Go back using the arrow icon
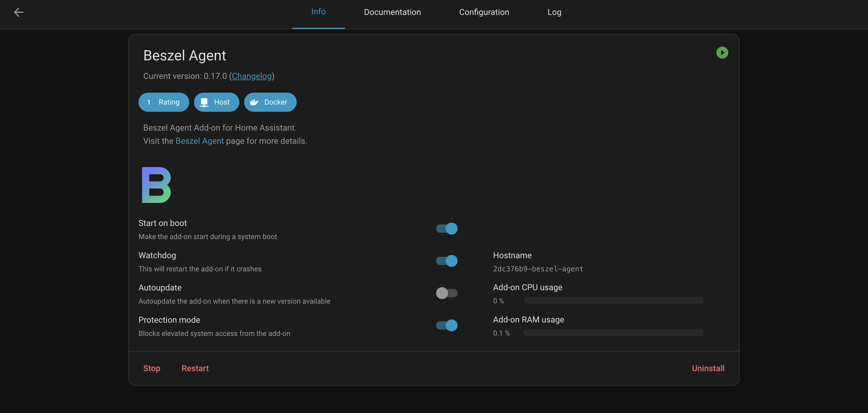Viewport: 868px width, 413px height. click(19, 13)
